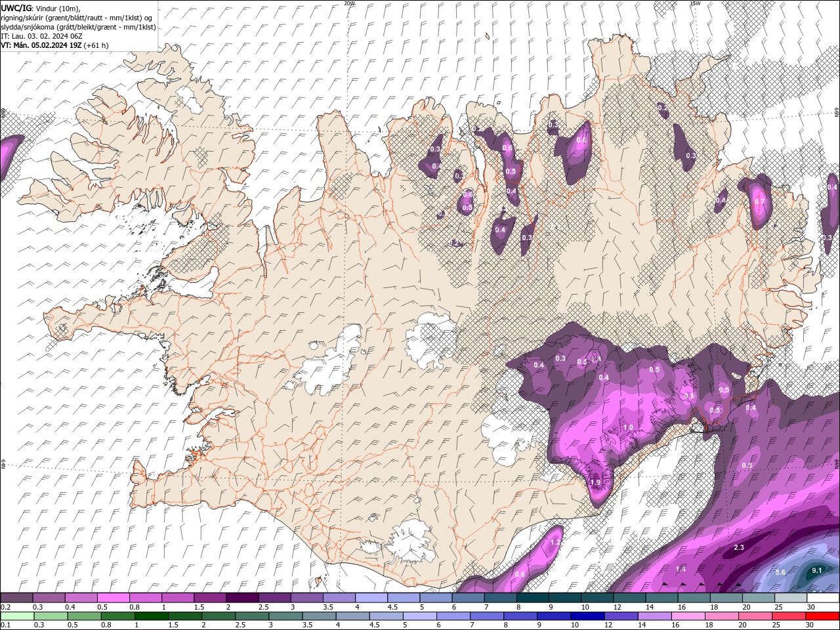Click the 15W longitude label at top
This screenshot has width=840, height=630.
tap(696, 3)
